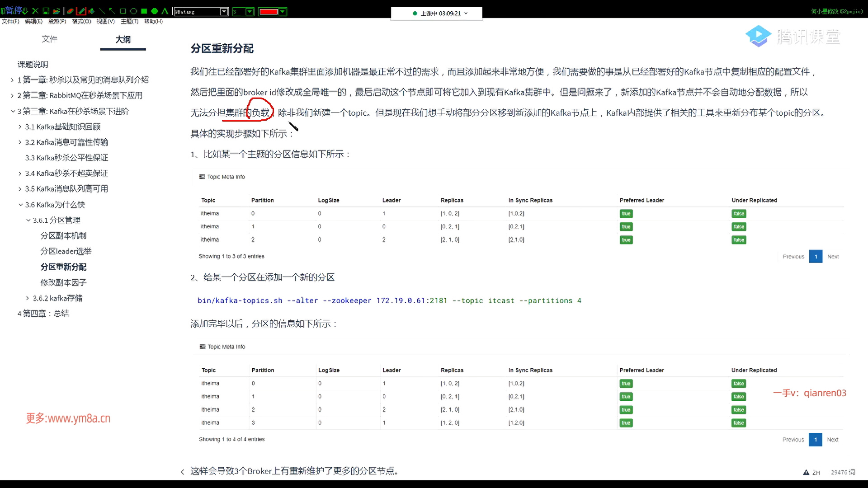The image size is (868, 488).
Task: Open the line width dropdown showing 3
Action: pyautogui.click(x=249, y=12)
